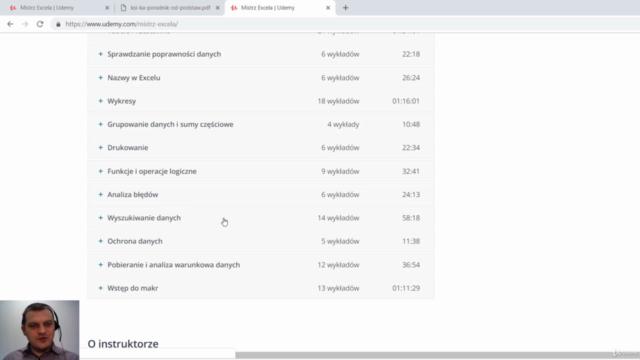
Task: Click the instructor webcam video thumbnail
Action: click(x=40, y=330)
